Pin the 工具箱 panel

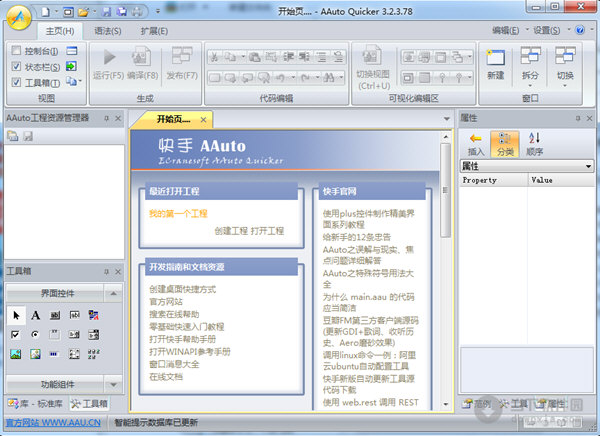click(106, 271)
